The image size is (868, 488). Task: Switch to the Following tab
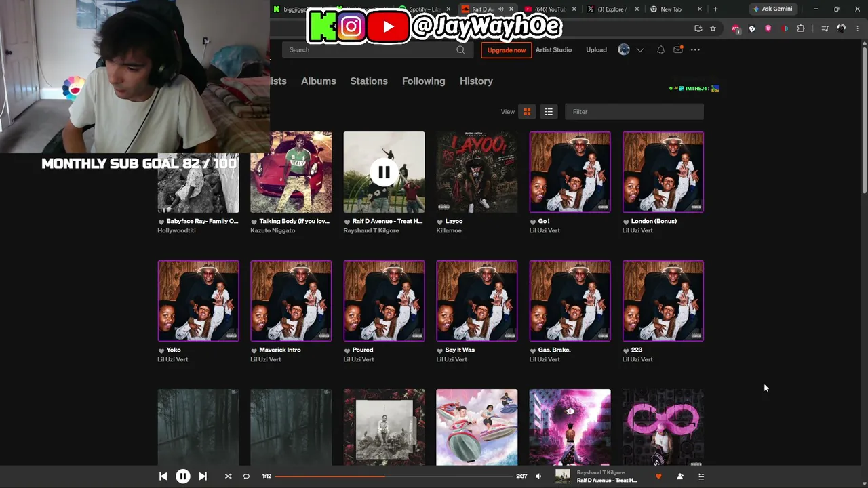(x=424, y=81)
